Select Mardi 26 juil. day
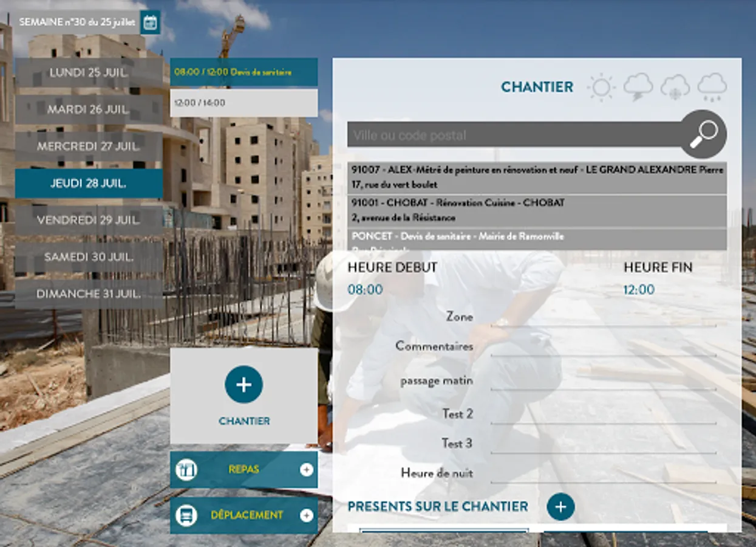The image size is (756, 547). click(89, 110)
